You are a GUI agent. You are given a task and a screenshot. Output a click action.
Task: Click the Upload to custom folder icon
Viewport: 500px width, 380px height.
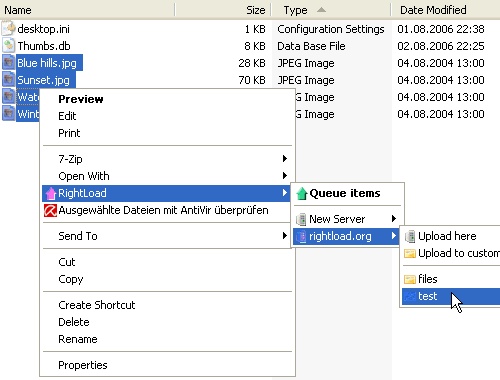click(410, 253)
